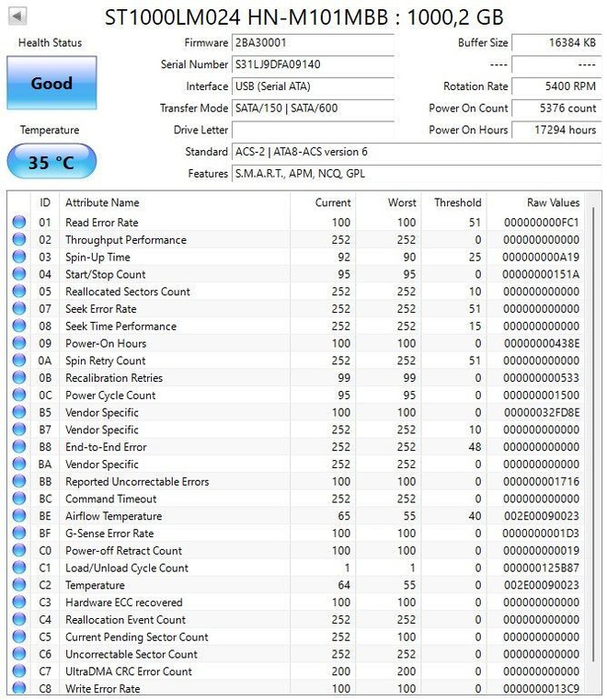This screenshot has height=700, width=607.
Task: Click the status dot for Current Pending Sector Count
Action: click(x=19, y=637)
